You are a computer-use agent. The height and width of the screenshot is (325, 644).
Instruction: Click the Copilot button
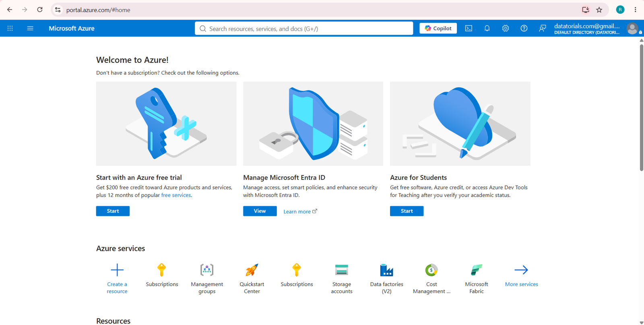(438, 28)
